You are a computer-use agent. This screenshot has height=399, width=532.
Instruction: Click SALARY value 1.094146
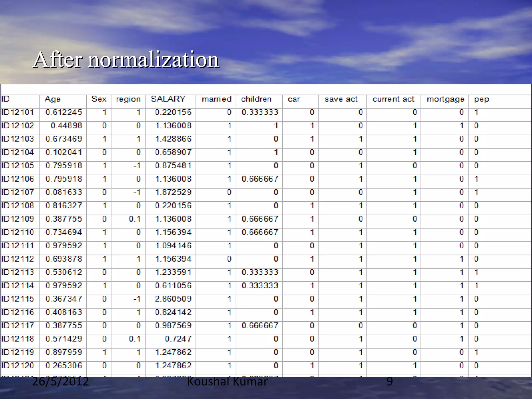(173, 246)
